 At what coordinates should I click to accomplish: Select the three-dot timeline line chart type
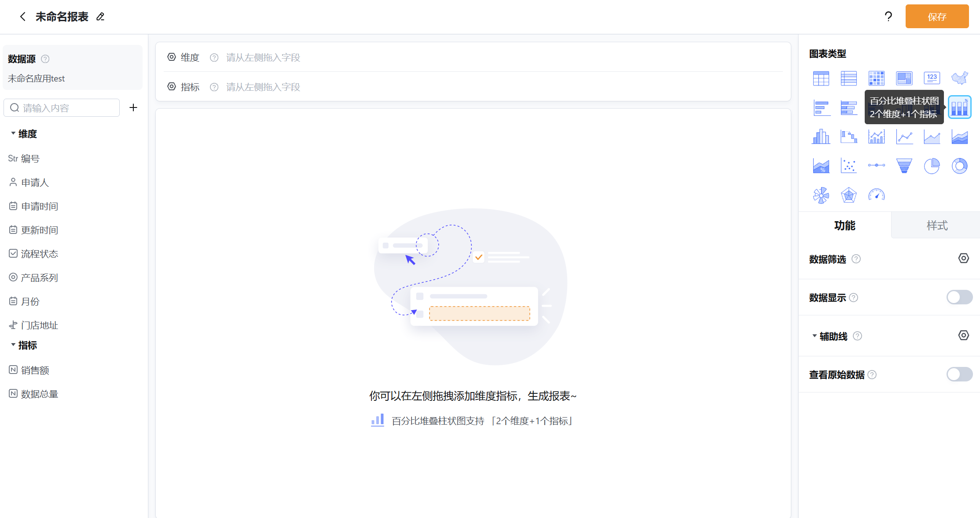click(x=876, y=165)
